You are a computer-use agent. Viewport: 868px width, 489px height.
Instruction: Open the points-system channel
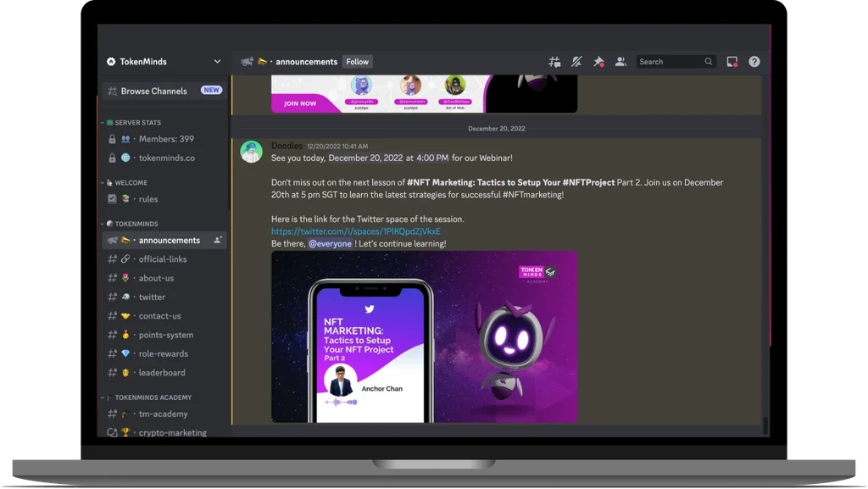164,336
